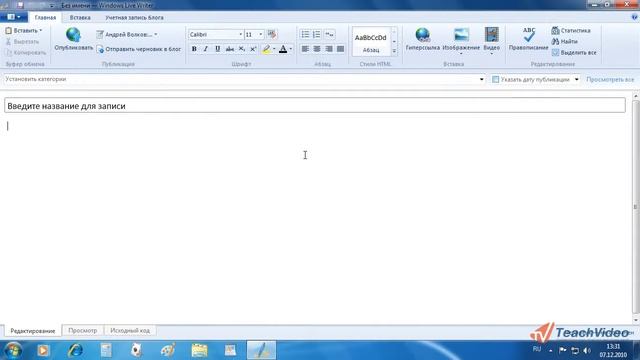Click the volume speaker tray icon
This screenshot has width=640, height=360.
[x=587, y=350]
